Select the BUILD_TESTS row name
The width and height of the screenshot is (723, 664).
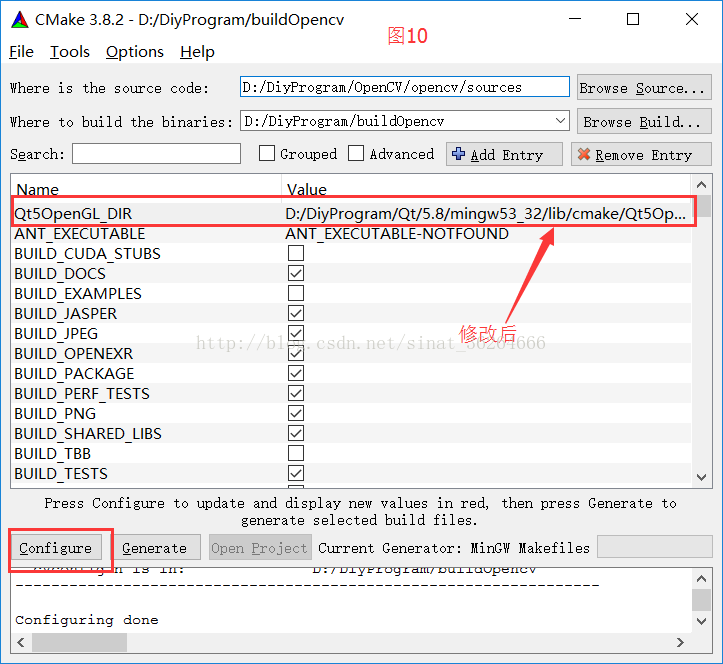tap(60, 474)
